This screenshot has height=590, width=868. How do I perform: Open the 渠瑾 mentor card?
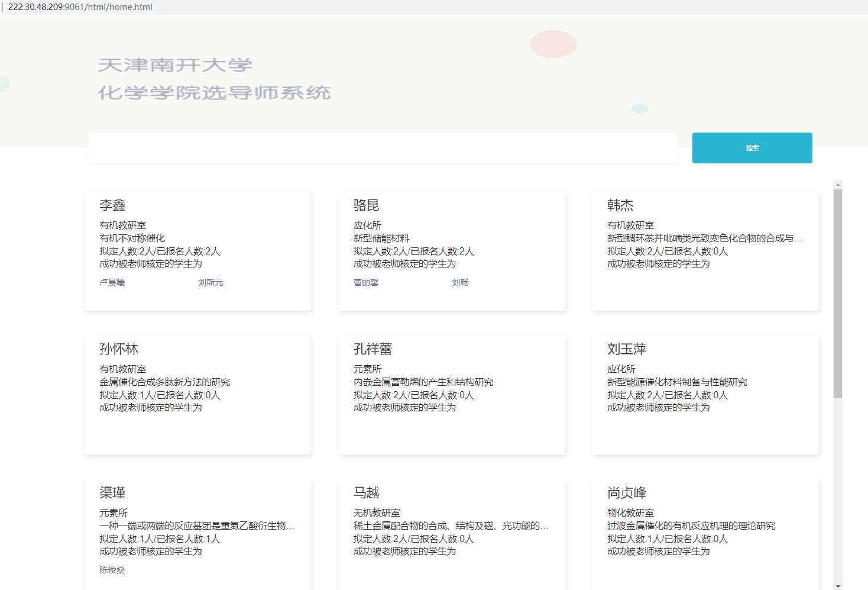[x=197, y=533]
